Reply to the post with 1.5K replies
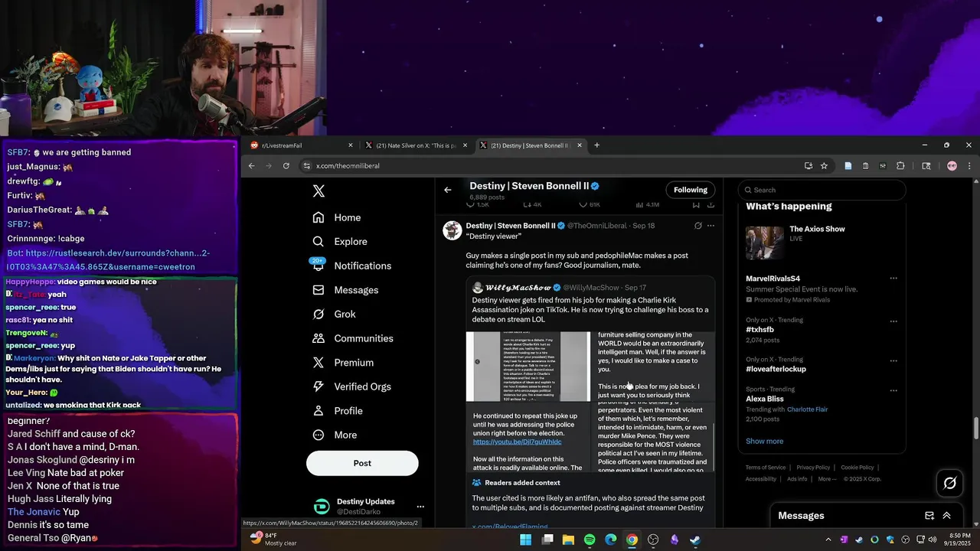The height and width of the screenshot is (551, 980). click(478, 205)
